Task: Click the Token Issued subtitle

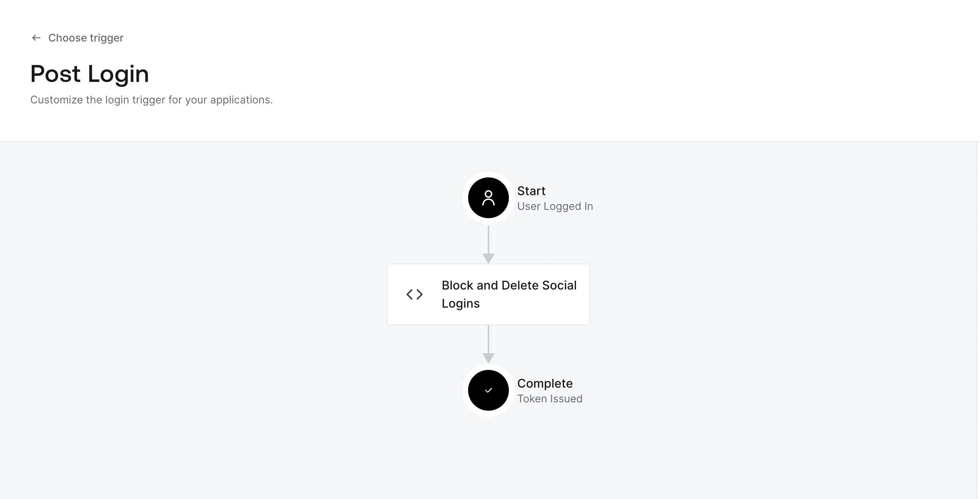Action: click(x=550, y=399)
